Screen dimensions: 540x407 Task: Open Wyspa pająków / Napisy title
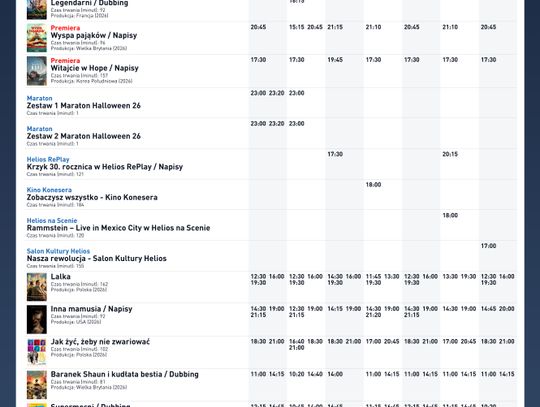point(94,35)
